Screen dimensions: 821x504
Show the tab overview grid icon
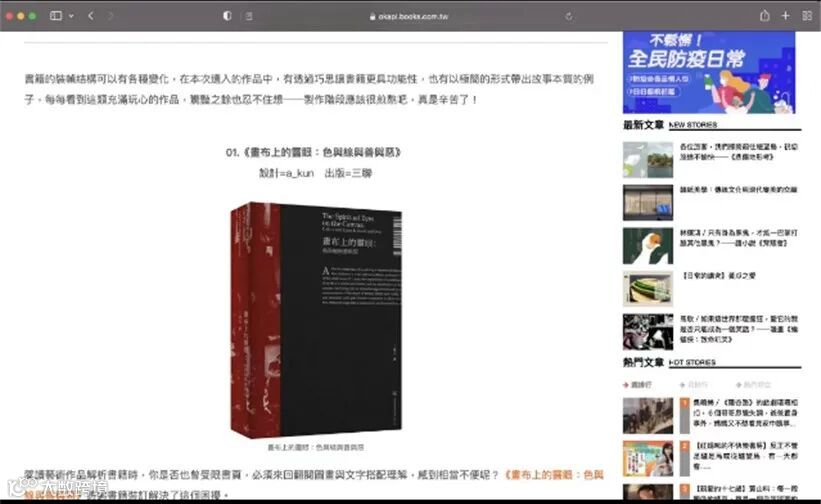[x=807, y=16]
